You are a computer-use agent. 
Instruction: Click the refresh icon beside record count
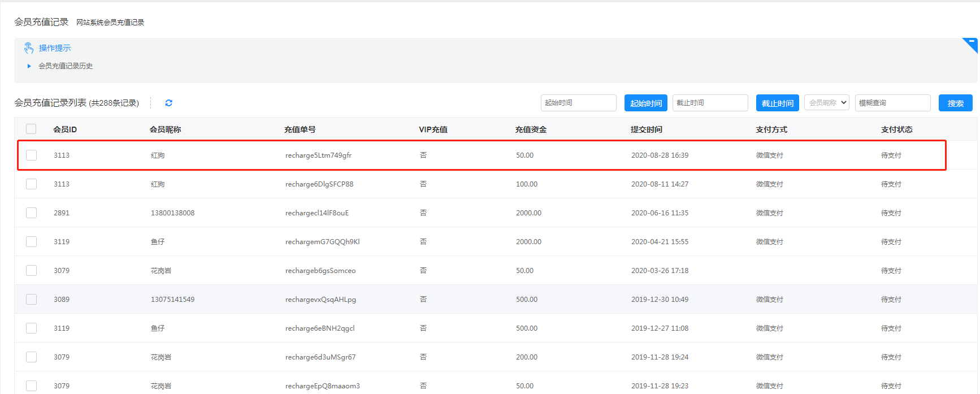(x=168, y=103)
